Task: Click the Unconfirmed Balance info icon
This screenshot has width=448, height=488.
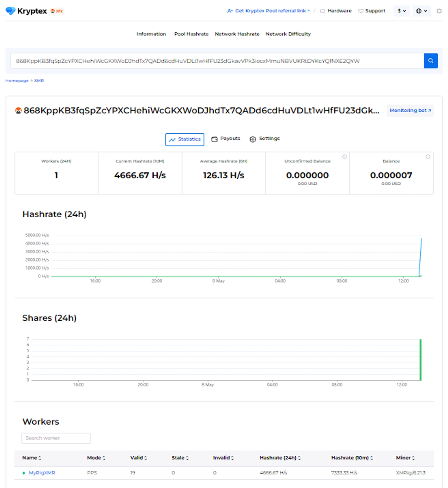Action: click(x=344, y=157)
